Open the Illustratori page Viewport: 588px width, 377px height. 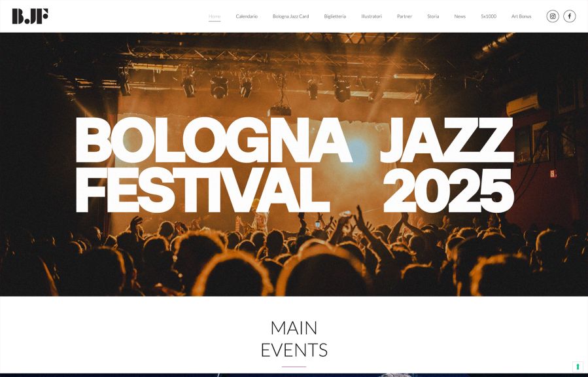(372, 16)
